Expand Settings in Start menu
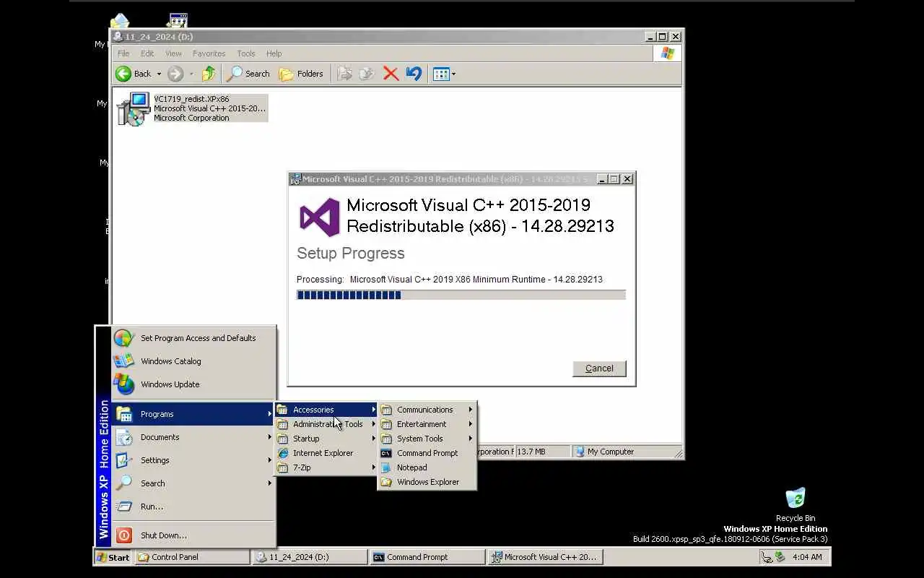Viewport: 924px width, 578px height. point(193,460)
